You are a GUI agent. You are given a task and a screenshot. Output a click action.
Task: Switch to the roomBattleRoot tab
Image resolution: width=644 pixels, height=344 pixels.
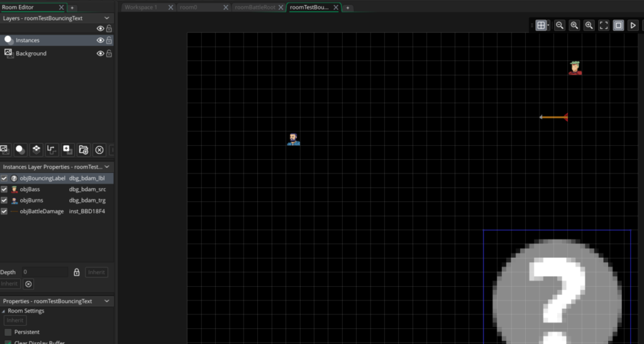tap(255, 8)
